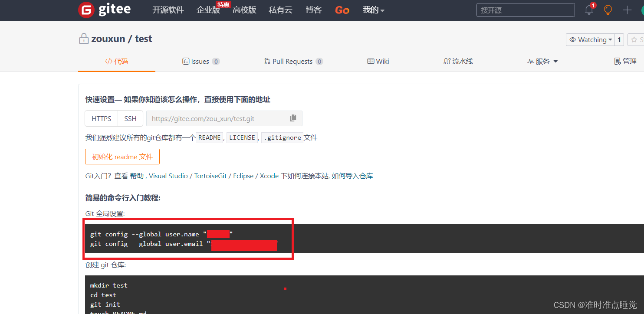Click the cd test command line
This screenshot has width=644, height=314.
click(x=103, y=295)
